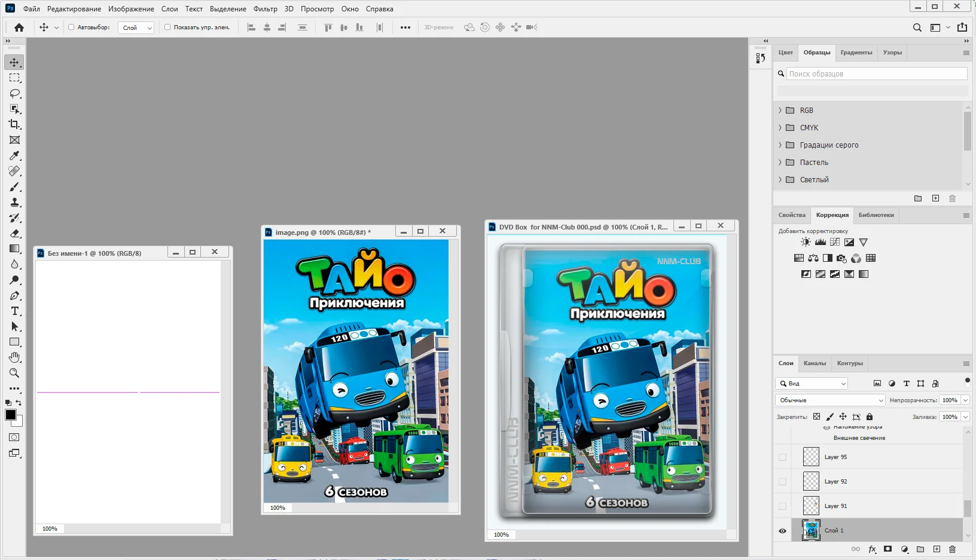Show Layer 91 visibility
The width and height of the screenshot is (976, 560).
coord(782,506)
